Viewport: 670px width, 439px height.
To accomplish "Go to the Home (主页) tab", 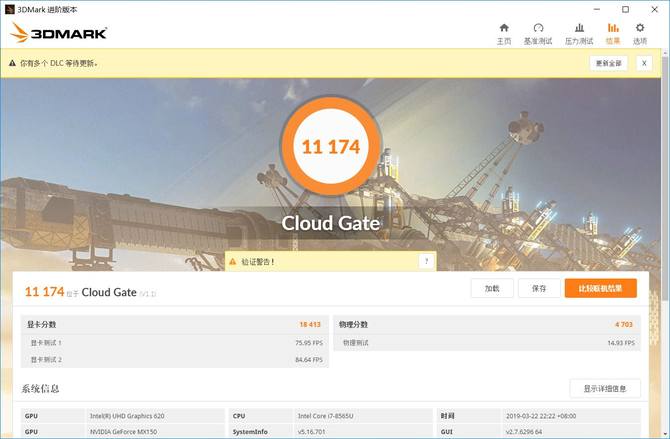I will point(504,34).
